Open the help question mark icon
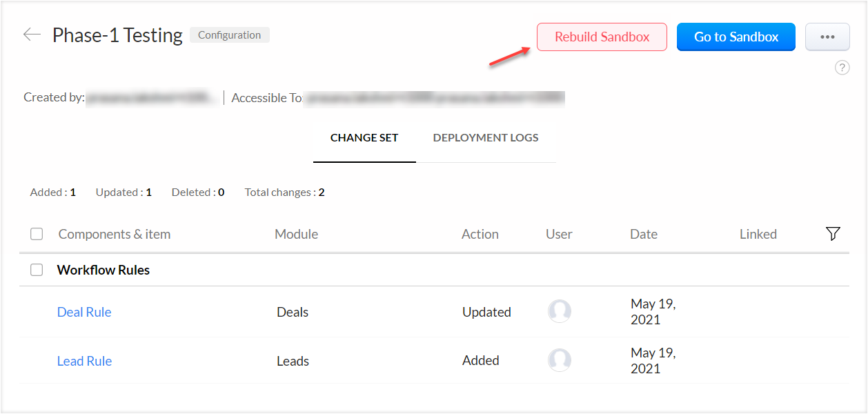Viewport: 868px width, 414px height. point(842,68)
